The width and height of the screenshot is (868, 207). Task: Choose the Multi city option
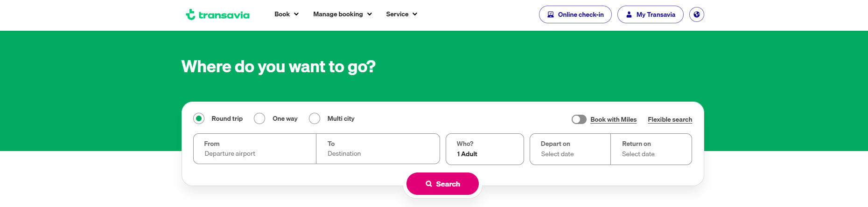pyautogui.click(x=315, y=118)
